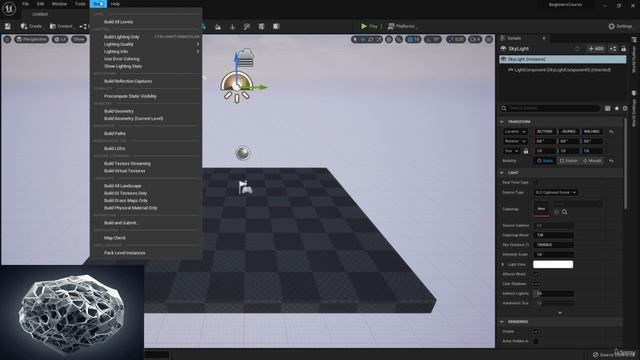The image size is (640, 360).
Task: Toggle the scale lock icon
Action: click(526, 151)
